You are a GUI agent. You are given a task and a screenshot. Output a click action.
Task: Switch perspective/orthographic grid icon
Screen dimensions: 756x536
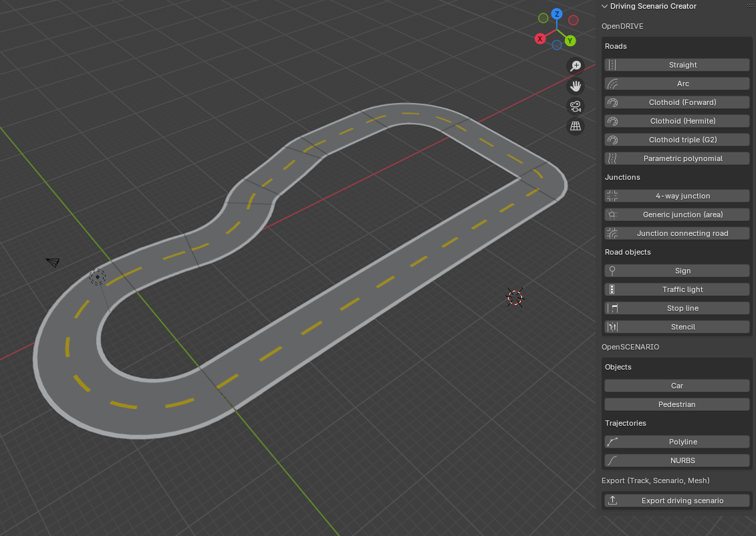(576, 126)
